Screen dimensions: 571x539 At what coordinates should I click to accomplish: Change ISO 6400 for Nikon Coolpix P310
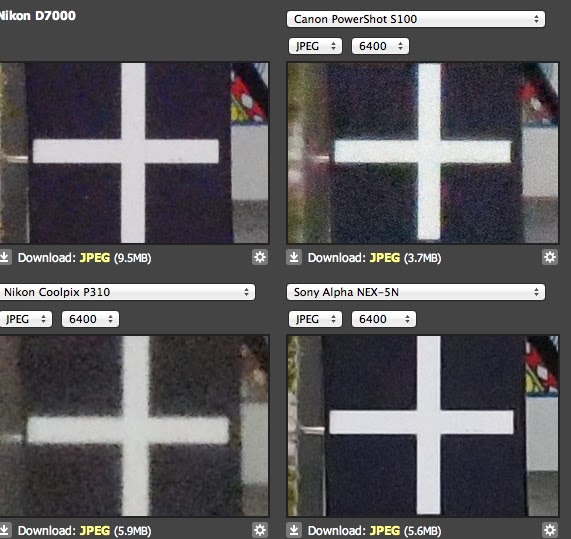point(90,319)
